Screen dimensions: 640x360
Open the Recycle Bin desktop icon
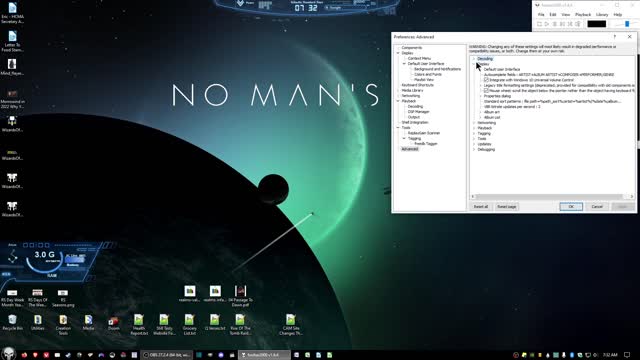coord(12,322)
